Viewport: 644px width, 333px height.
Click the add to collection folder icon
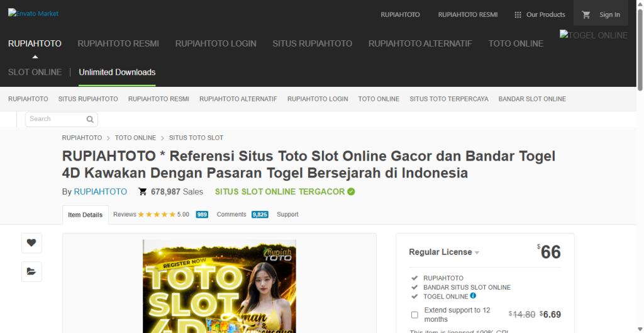coord(31,271)
